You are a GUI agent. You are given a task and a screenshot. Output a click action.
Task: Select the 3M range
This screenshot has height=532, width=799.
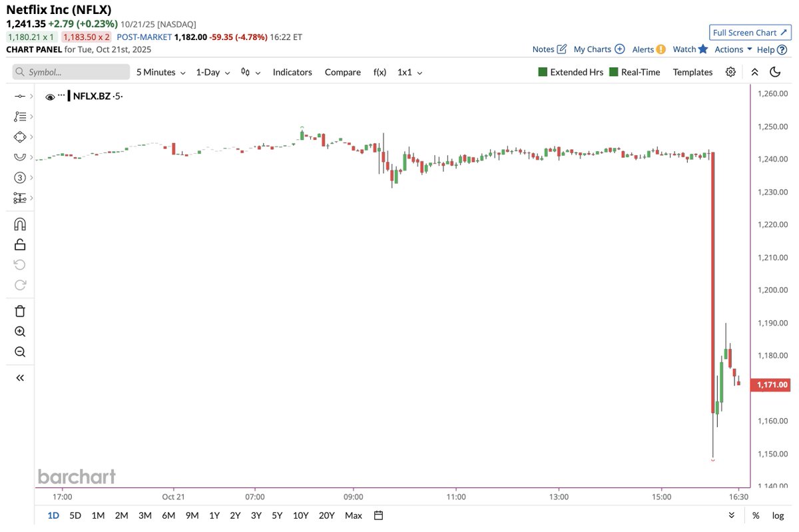point(144,515)
